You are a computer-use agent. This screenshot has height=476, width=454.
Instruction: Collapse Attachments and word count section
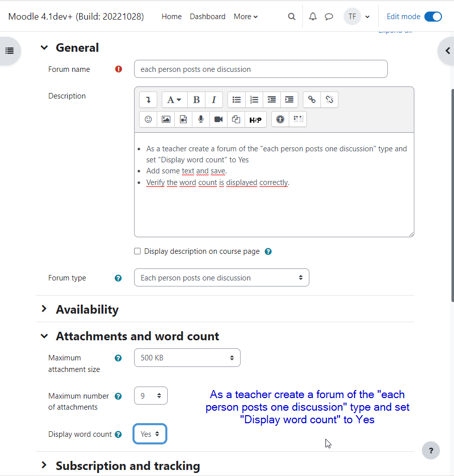click(44, 336)
